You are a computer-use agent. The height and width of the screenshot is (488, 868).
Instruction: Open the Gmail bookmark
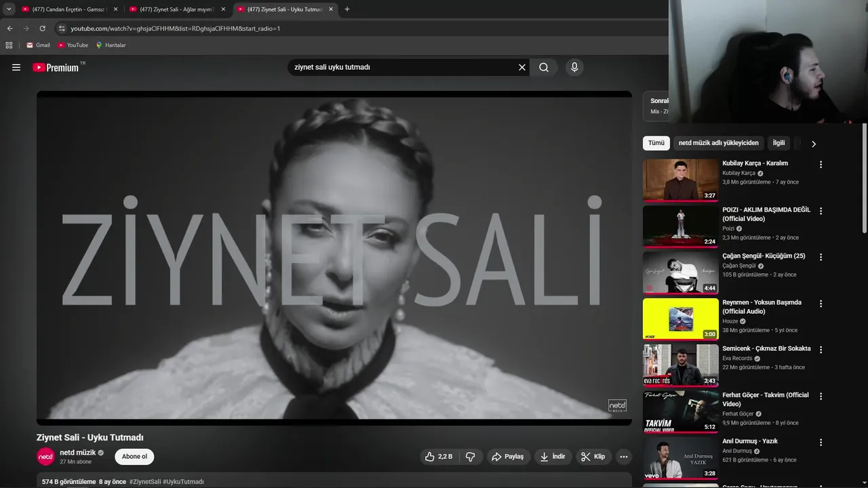tap(38, 45)
